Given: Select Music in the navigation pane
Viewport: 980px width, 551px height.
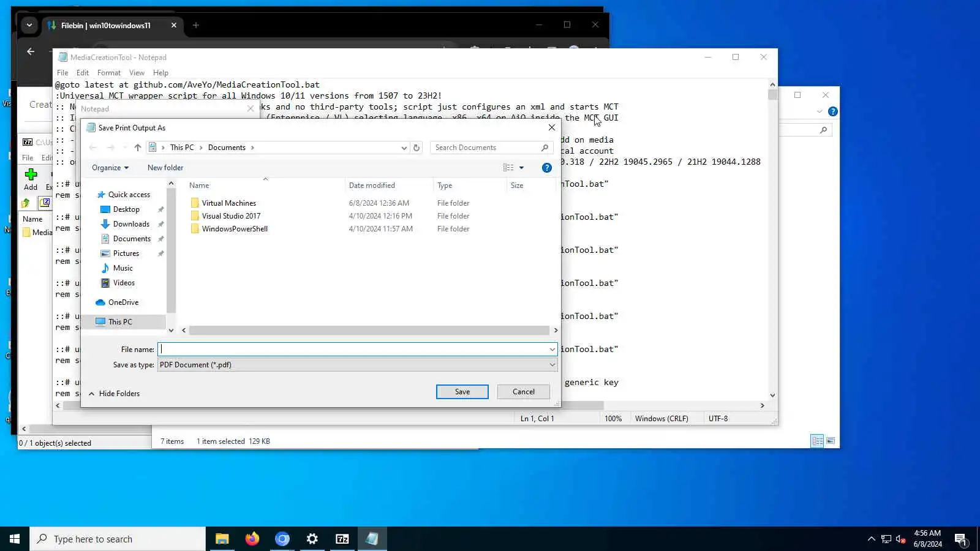Looking at the screenshot, I should coord(123,268).
